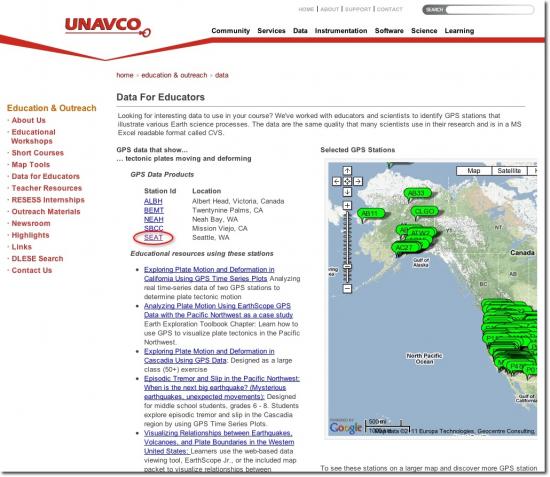Pan map down with arrow control

[x=347, y=192]
